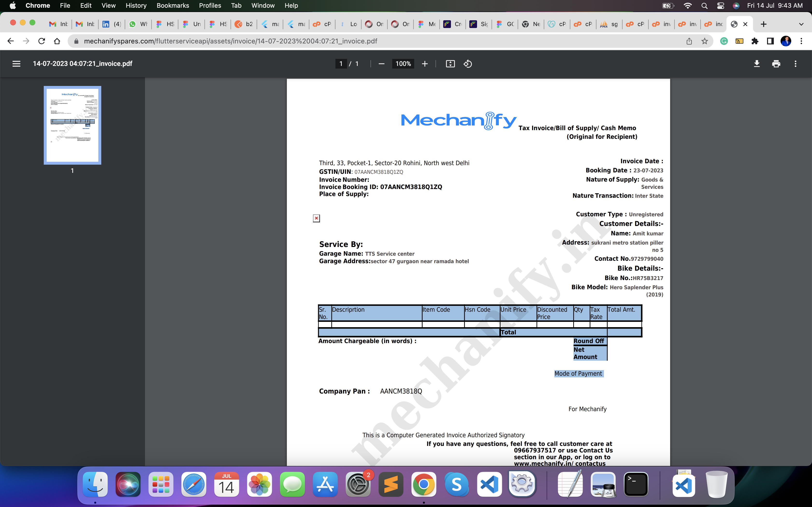Expand the tab search dropdown arrow
Screen dimensions: 812x507
click(x=801, y=24)
